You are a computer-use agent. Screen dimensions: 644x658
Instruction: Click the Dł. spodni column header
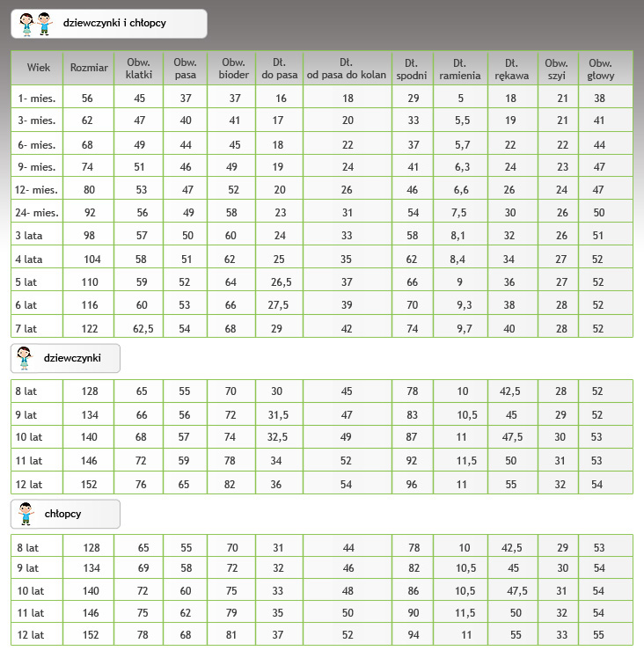(x=412, y=69)
